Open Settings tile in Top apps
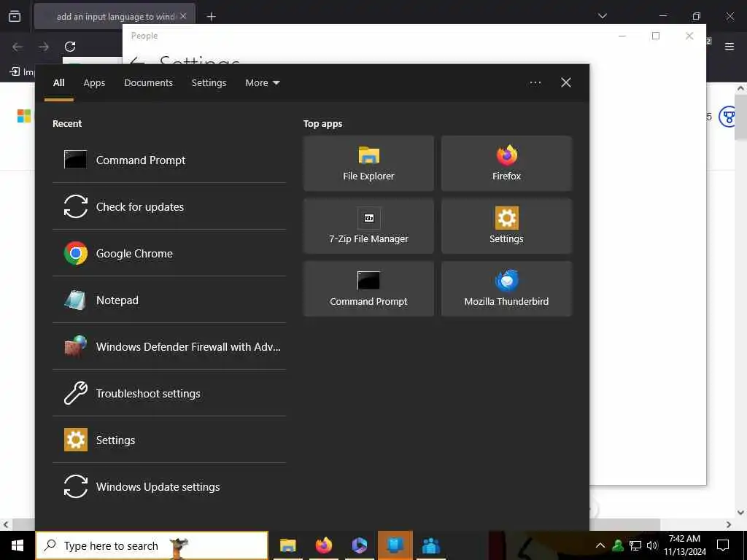The image size is (747, 560). [x=506, y=226]
